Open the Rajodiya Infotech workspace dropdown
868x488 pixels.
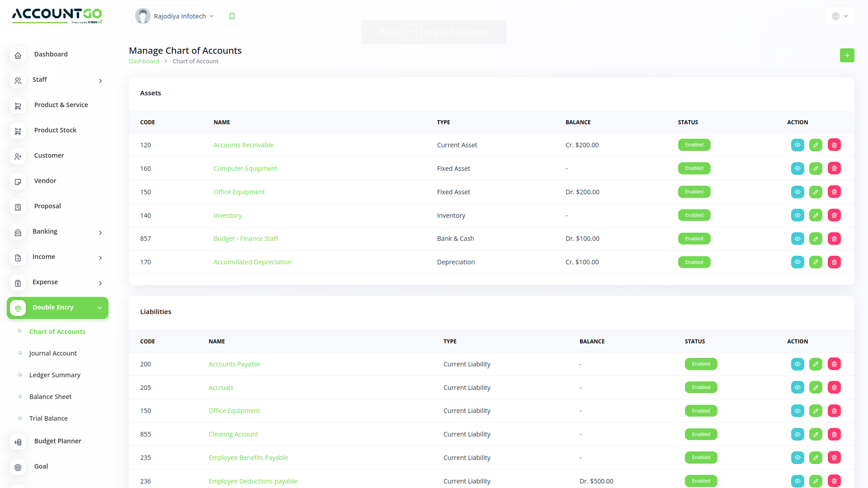(x=175, y=16)
